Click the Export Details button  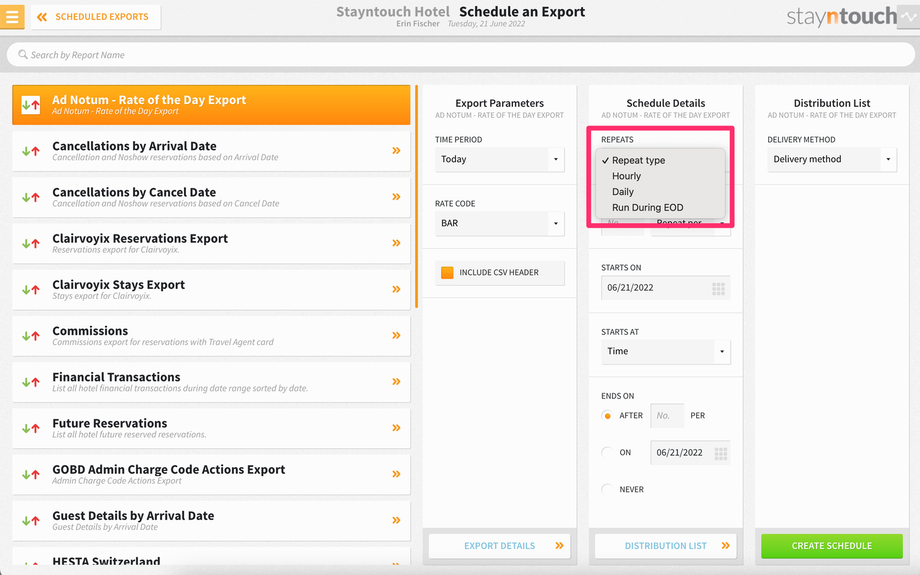click(499, 546)
